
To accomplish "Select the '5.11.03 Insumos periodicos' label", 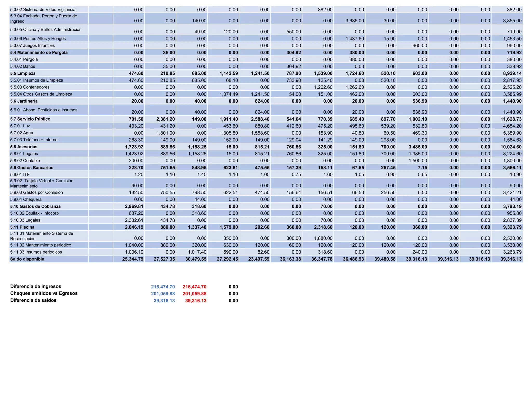I will point(36,252).
